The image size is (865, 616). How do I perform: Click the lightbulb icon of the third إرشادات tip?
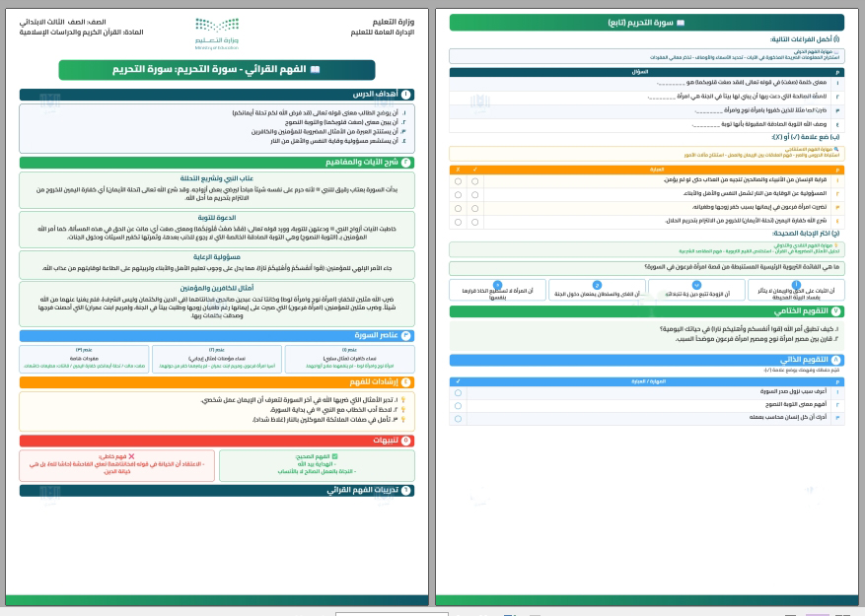click(x=403, y=420)
